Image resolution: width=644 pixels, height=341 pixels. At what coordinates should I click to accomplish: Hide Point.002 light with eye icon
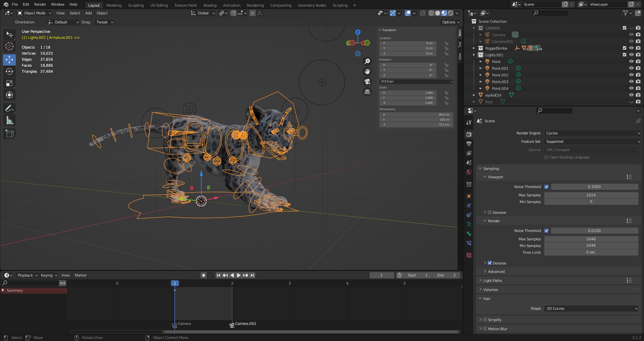click(x=631, y=75)
